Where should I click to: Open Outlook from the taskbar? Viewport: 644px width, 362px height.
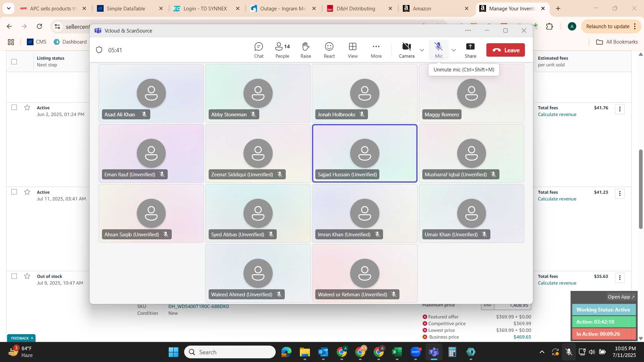tap(323, 352)
